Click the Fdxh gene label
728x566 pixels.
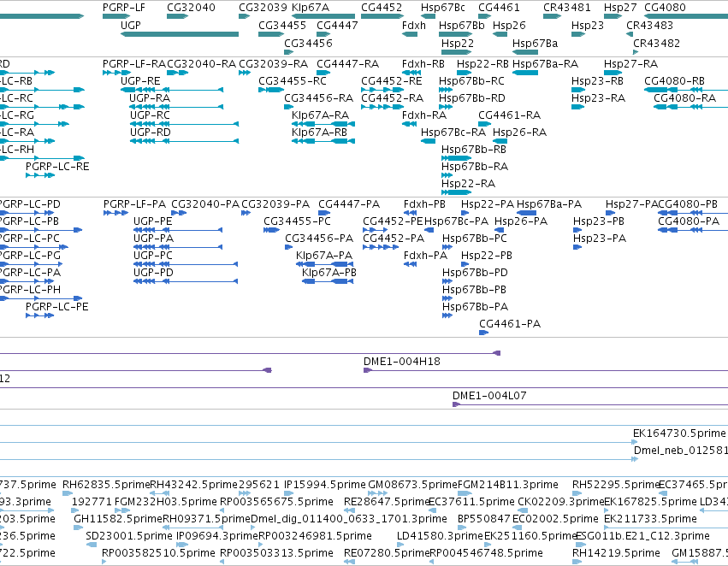coord(414,26)
